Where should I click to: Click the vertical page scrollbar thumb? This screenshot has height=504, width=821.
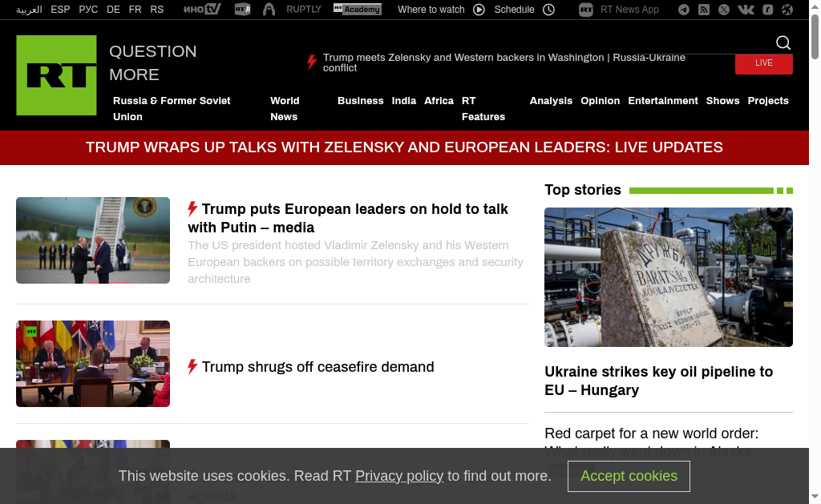815,37
